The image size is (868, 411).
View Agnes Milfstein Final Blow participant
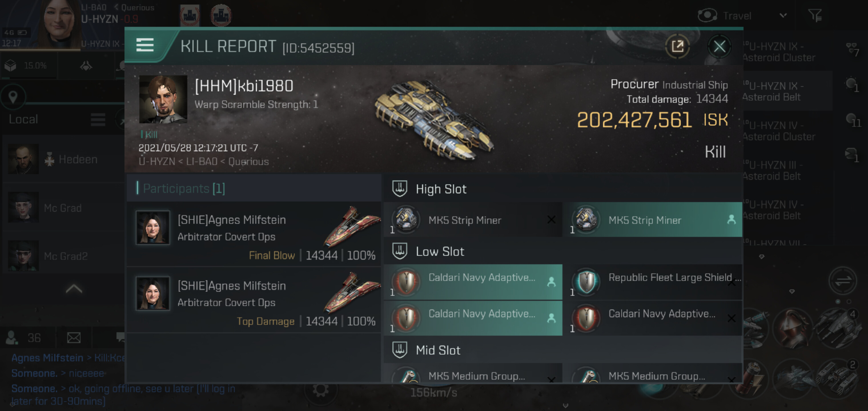coord(254,234)
